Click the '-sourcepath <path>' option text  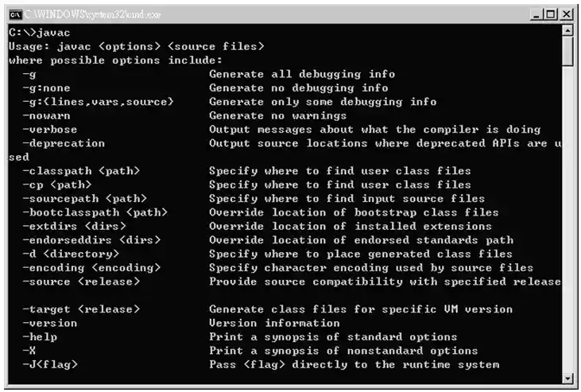tap(84, 198)
